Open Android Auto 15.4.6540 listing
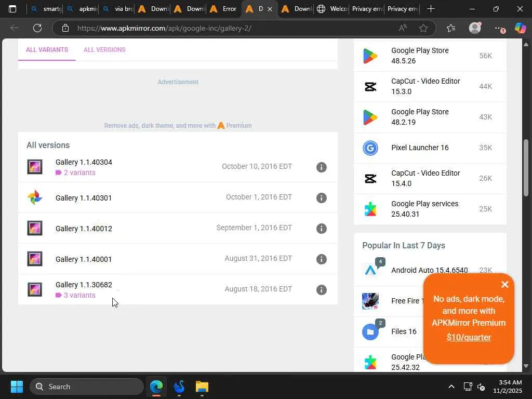The width and height of the screenshot is (532, 399). pyautogui.click(x=430, y=270)
